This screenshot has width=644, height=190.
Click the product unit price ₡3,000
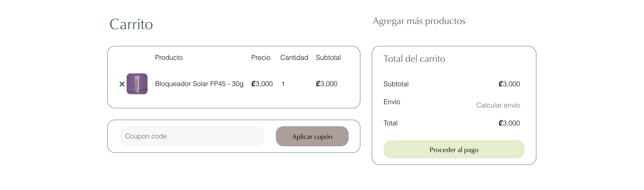click(262, 84)
